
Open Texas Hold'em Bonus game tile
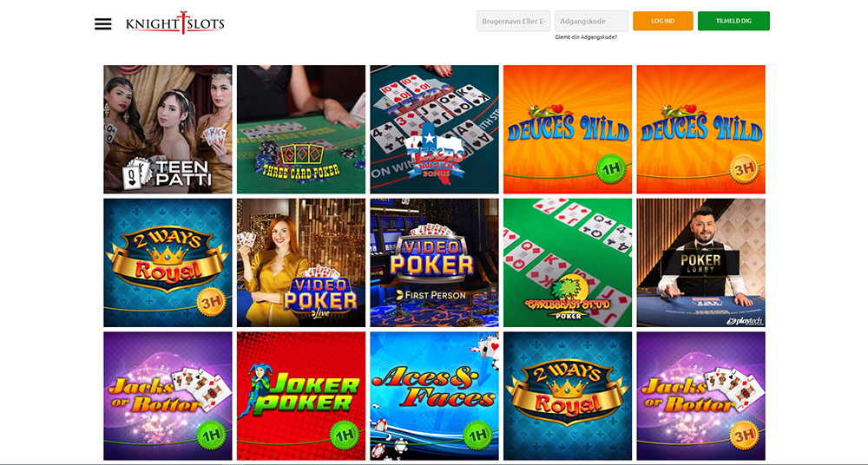coord(435,129)
